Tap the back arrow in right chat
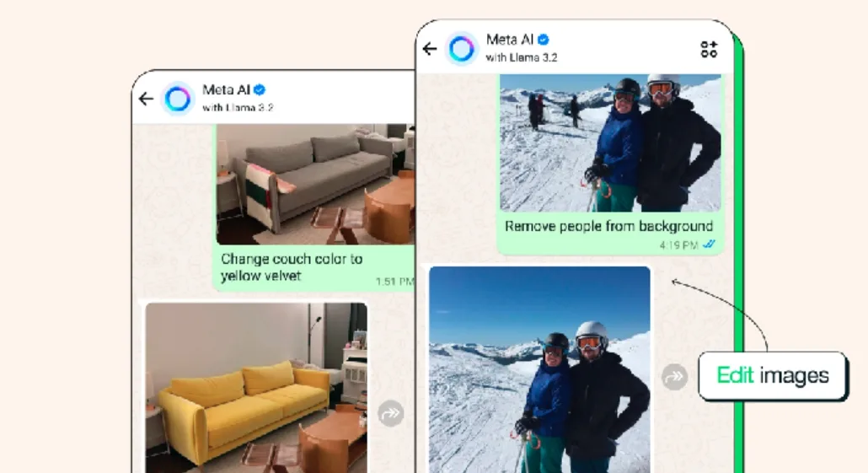The height and width of the screenshot is (473, 868). tap(430, 49)
